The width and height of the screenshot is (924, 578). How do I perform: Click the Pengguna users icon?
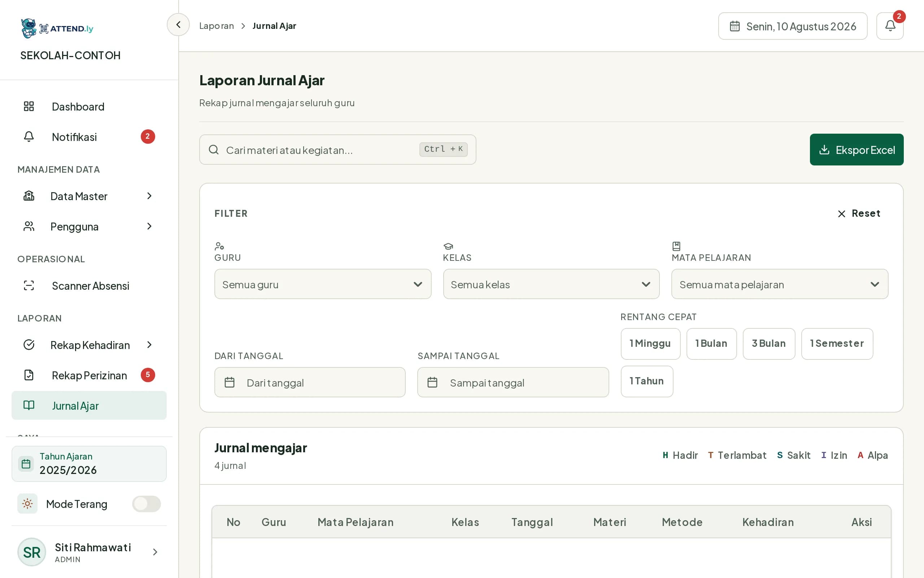point(29,226)
